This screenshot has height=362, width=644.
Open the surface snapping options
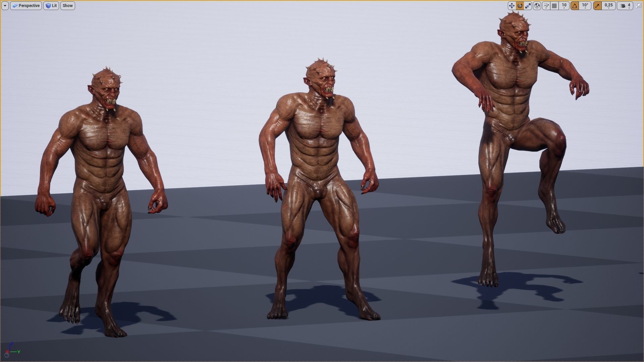tap(546, 6)
